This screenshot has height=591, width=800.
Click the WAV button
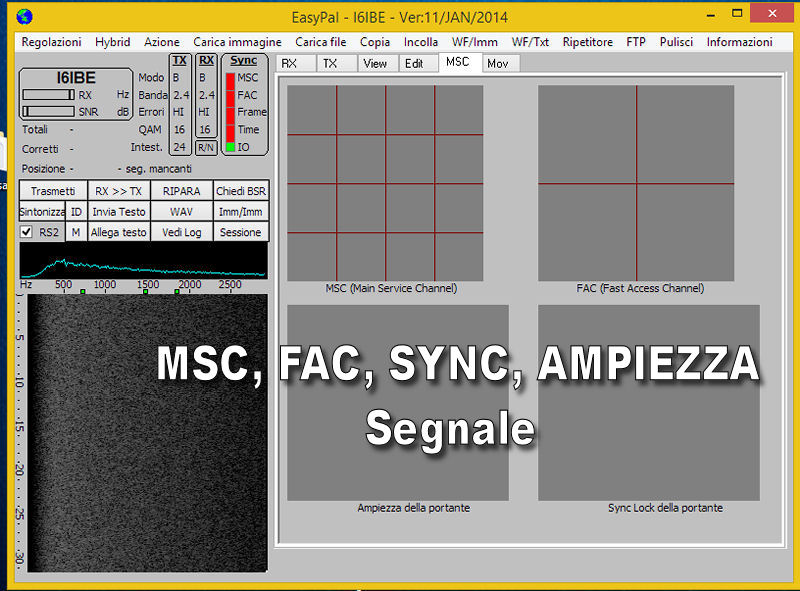182,211
